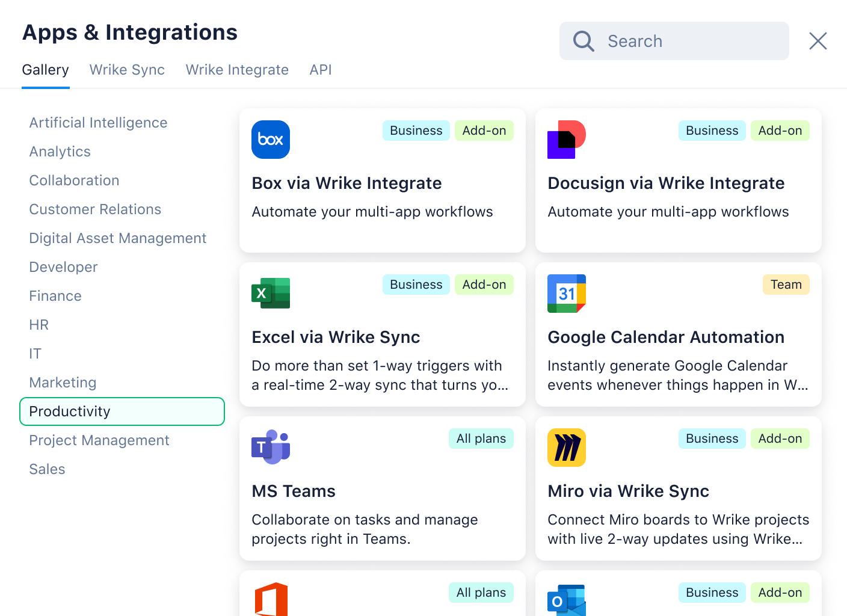Open the Wrike Integrate tab
The image size is (847, 616).
(237, 70)
